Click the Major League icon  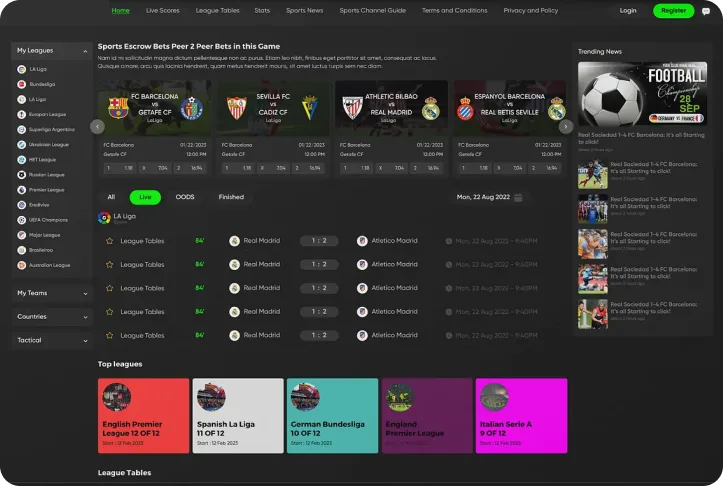tap(21, 235)
